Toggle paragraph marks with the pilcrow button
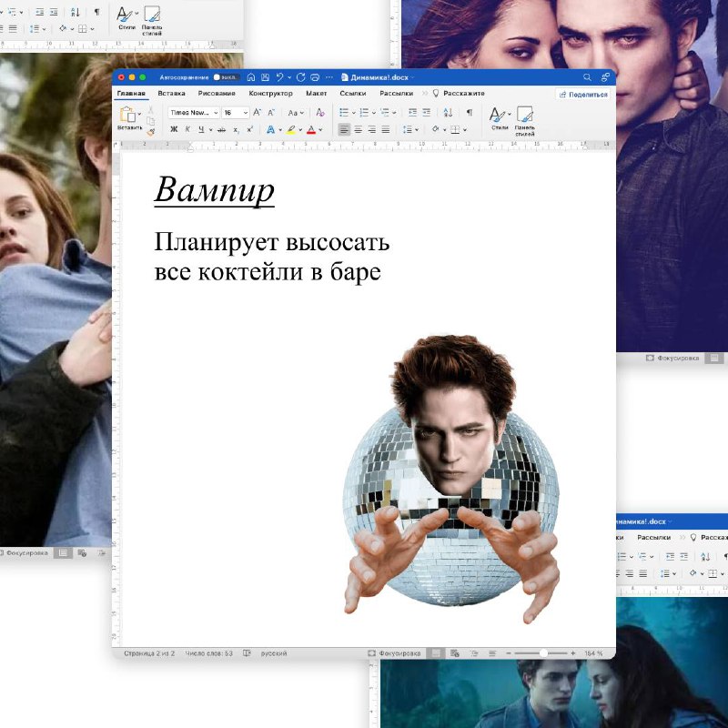Viewport: 728px width, 728px height. click(470, 112)
